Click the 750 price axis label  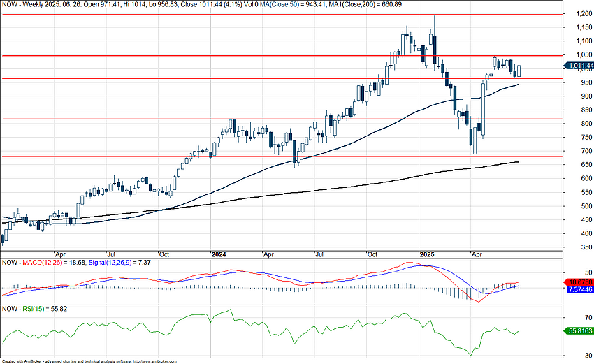pos(586,138)
